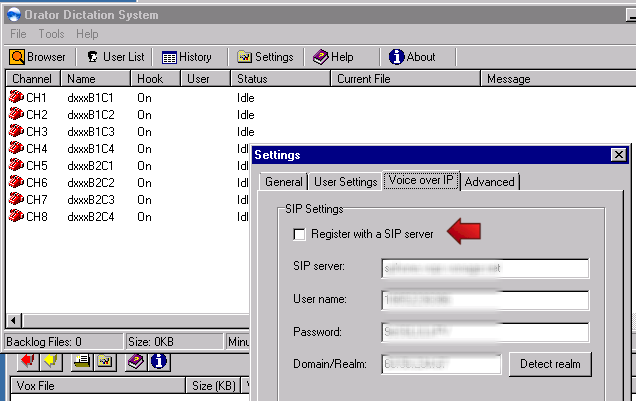Click the Idle status of CH1
636x401 pixels.
click(246, 98)
